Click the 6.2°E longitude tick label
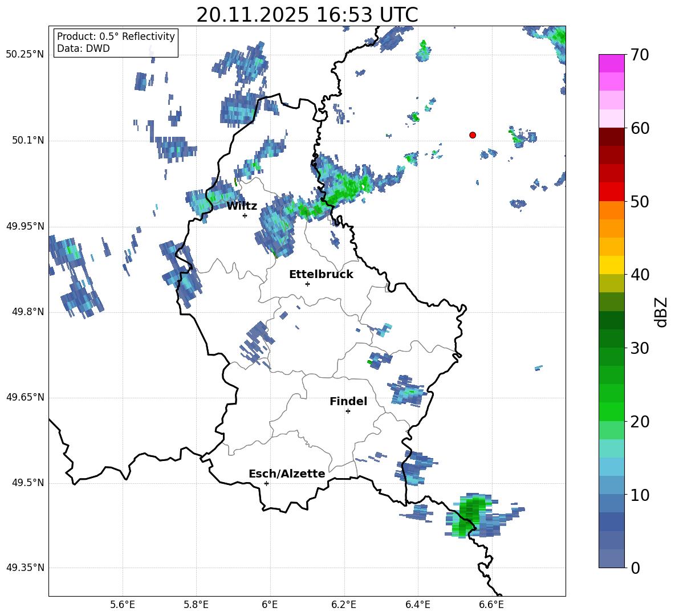This screenshot has height=616, width=675. point(344,604)
